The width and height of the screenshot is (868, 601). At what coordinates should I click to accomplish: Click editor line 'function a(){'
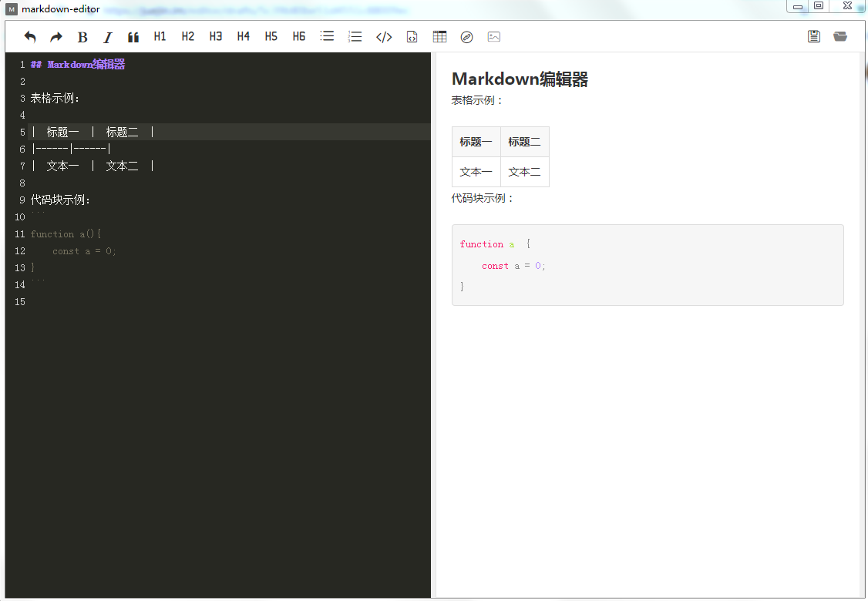tap(66, 233)
